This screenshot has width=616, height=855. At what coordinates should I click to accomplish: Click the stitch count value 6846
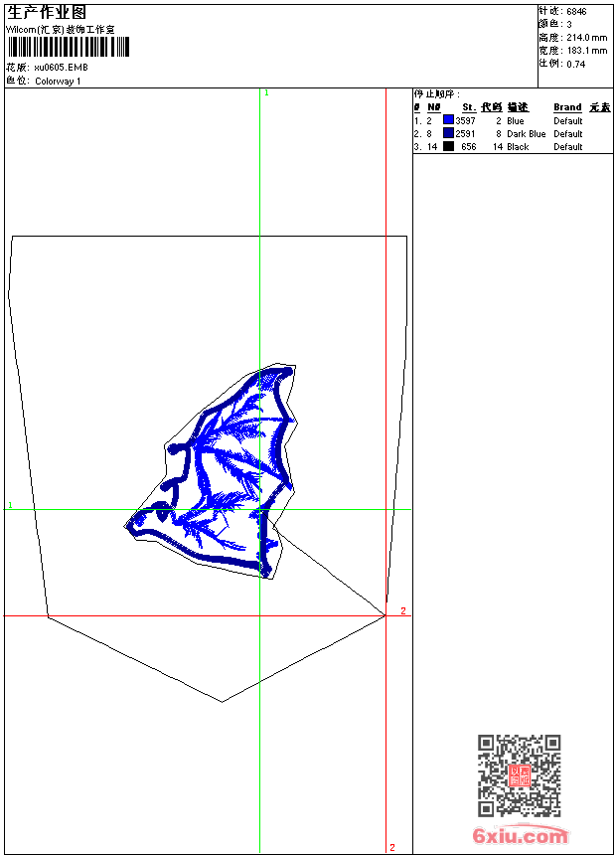pyautogui.click(x=576, y=12)
